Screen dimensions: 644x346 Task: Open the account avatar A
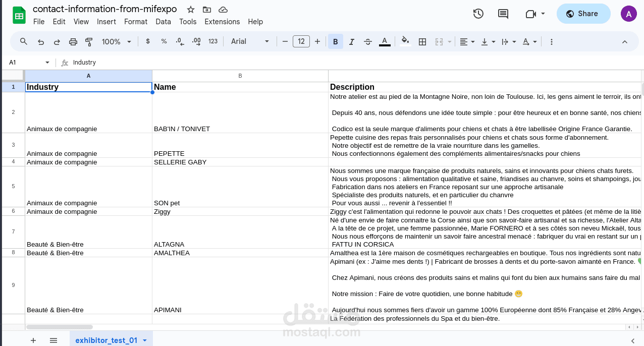(628, 14)
